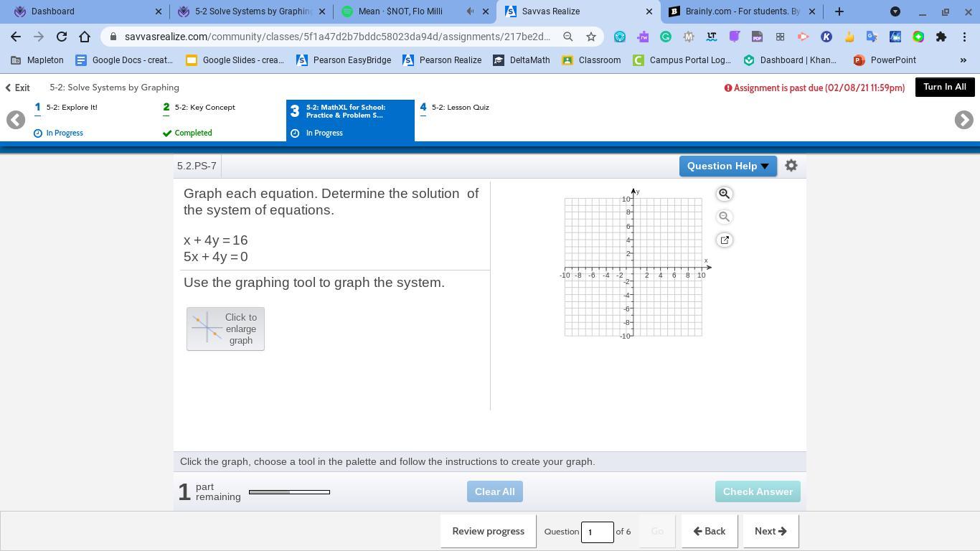
Task: Click the Exit link
Action: [x=17, y=88]
